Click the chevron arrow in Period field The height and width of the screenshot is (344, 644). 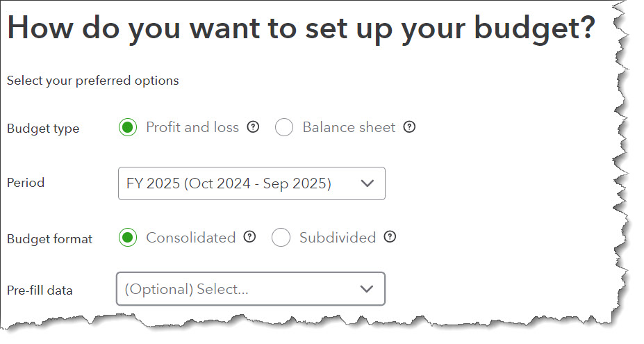pyautogui.click(x=368, y=183)
